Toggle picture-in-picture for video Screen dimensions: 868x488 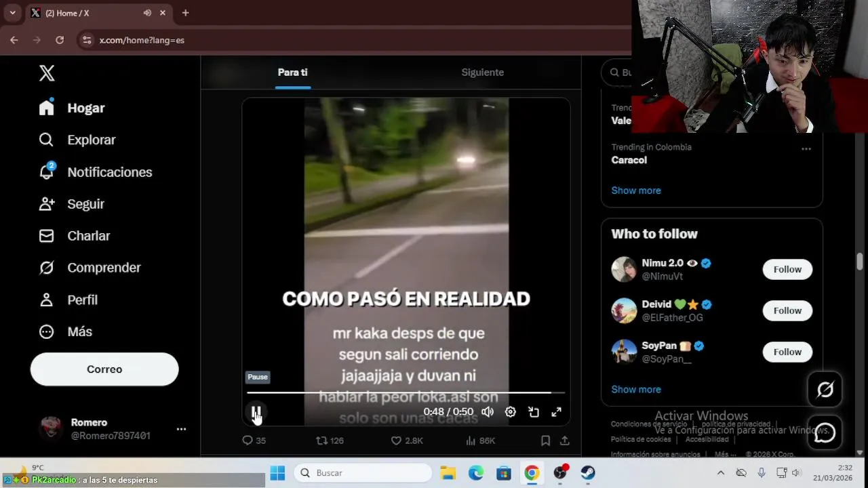tap(534, 411)
